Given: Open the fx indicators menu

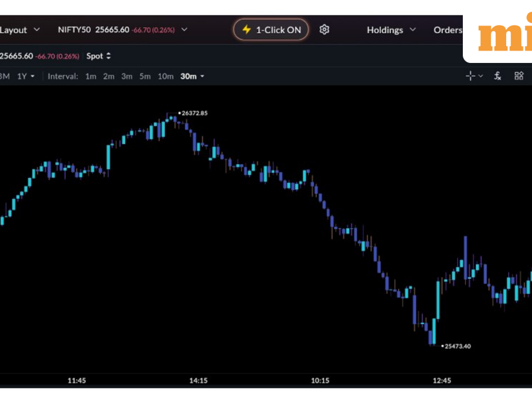Looking at the screenshot, I should pyautogui.click(x=497, y=76).
